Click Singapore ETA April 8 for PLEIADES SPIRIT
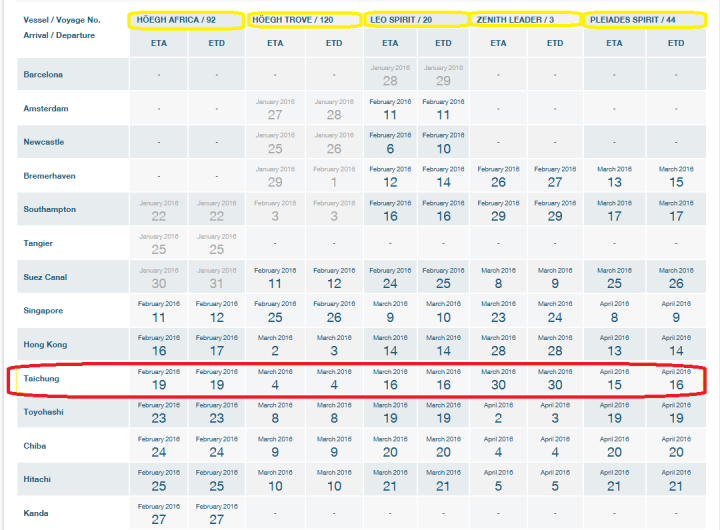The width and height of the screenshot is (720, 530). pyautogui.click(x=614, y=312)
